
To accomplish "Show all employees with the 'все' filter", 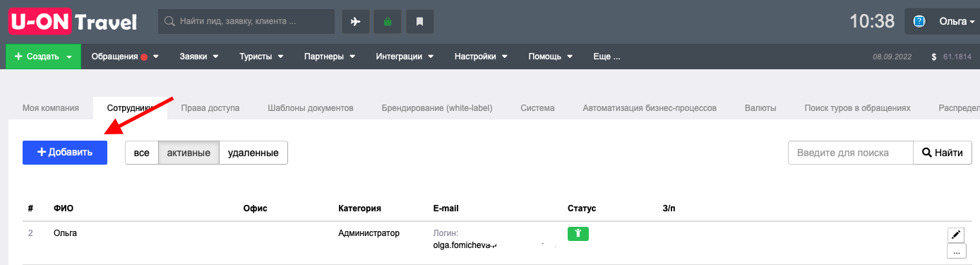I will coord(142,153).
